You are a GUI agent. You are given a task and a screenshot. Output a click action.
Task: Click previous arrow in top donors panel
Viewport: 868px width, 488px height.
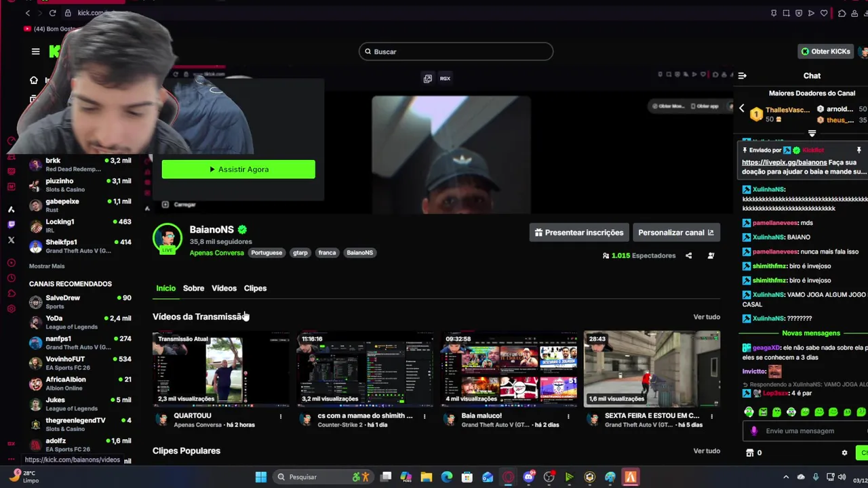tap(741, 108)
